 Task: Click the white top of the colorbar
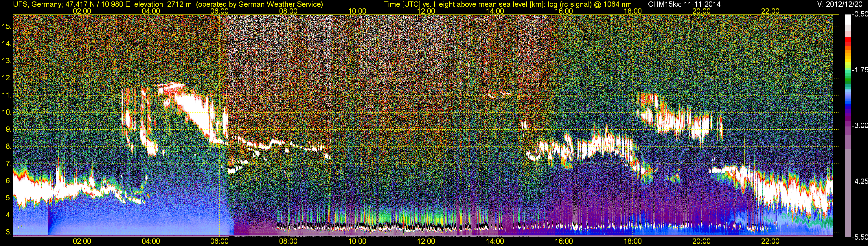pos(848,20)
